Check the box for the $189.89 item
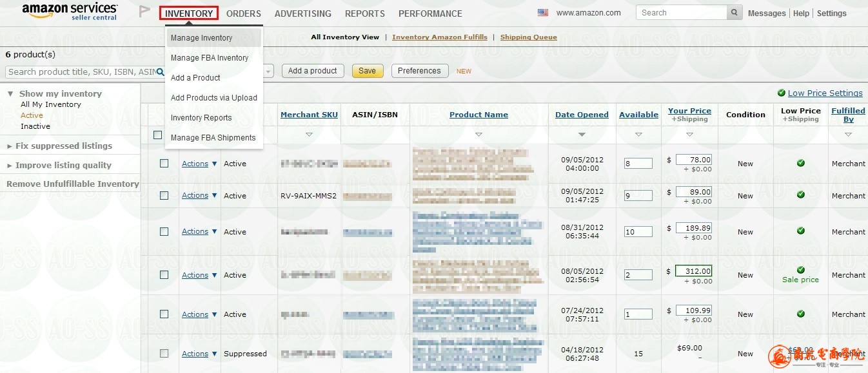This screenshot has height=373, width=868. [164, 231]
